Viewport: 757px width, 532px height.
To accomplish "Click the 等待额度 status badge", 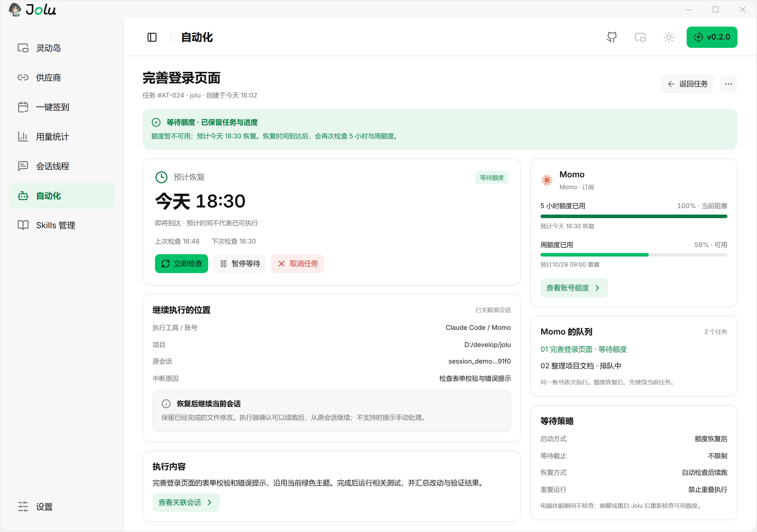I will (491, 178).
